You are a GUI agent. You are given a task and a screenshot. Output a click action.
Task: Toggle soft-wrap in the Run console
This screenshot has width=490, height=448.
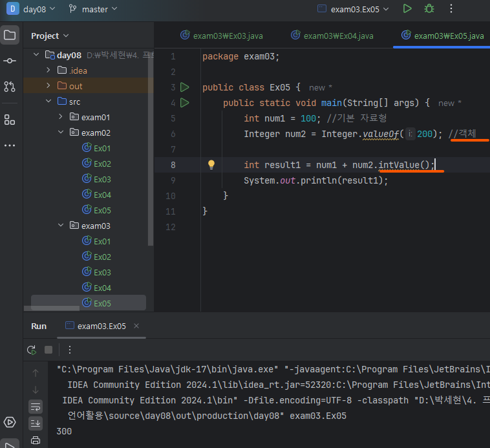(36, 407)
